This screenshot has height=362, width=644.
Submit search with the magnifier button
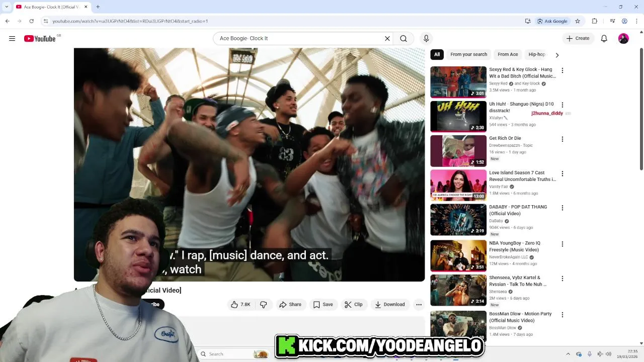tap(404, 38)
